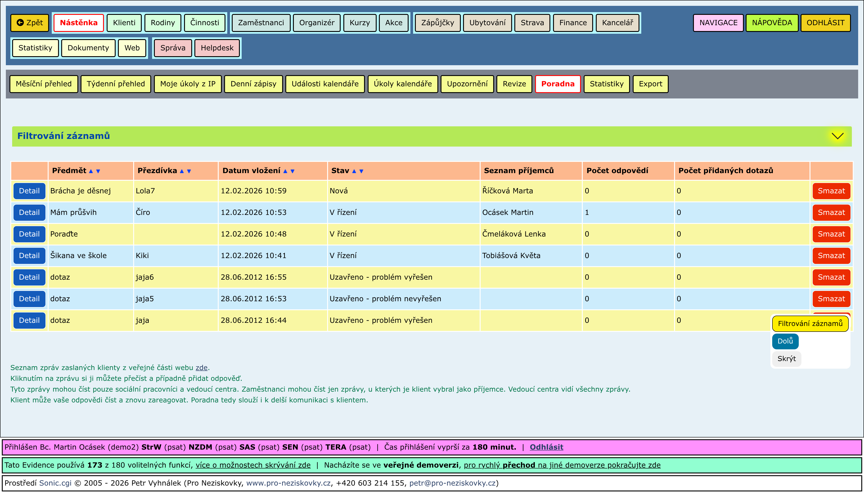Sort Datum vložení descending arrow

coord(292,171)
